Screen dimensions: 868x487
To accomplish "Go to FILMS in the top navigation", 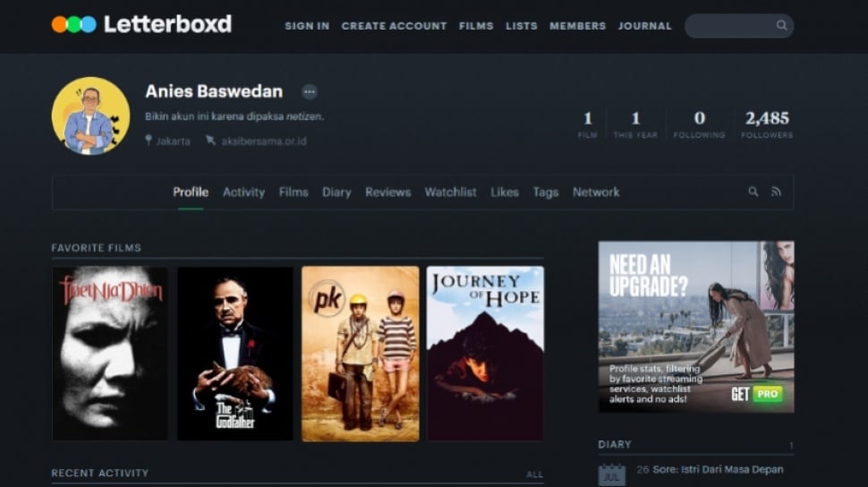I will point(476,26).
